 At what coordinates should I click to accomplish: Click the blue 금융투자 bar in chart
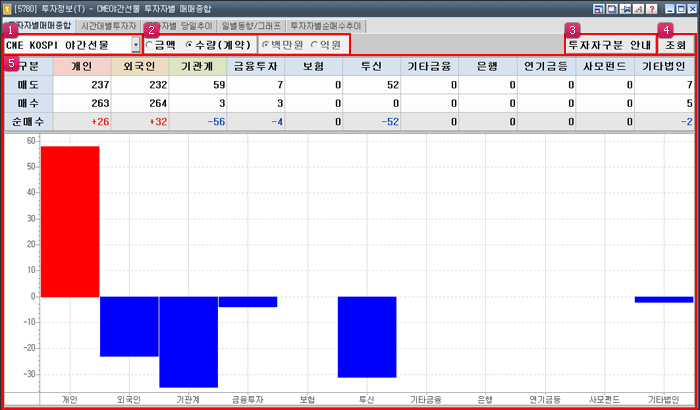pyautogui.click(x=248, y=302)
